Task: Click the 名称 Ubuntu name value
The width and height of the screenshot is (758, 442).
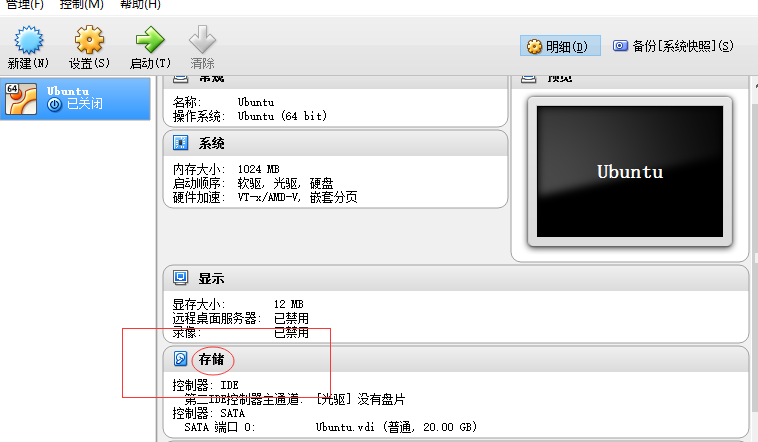Action: click(256, 102)
